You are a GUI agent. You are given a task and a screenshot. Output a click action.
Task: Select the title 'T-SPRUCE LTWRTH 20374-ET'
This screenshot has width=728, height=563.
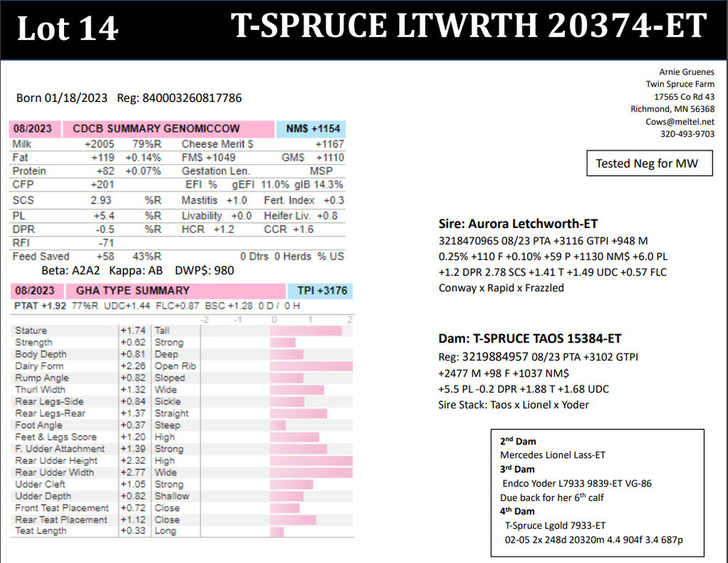[468, 25]
